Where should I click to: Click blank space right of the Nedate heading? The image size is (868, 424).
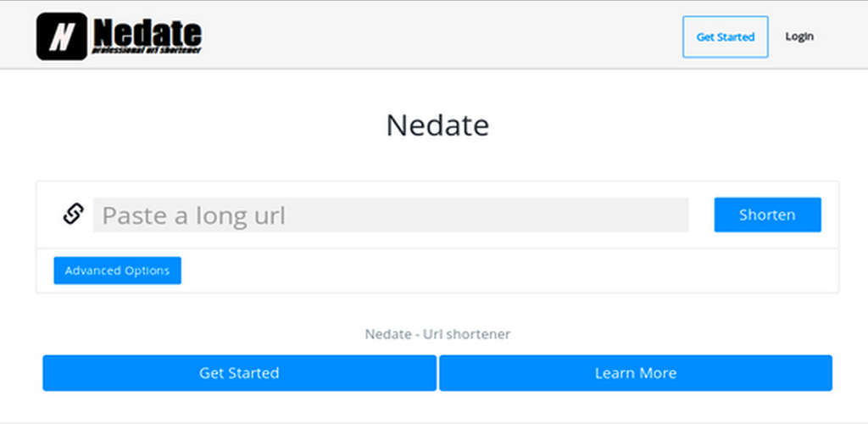click(661, 126)
